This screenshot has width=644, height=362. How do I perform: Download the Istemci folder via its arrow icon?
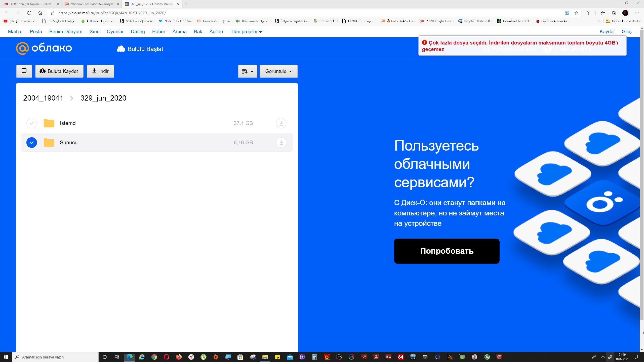pyautogui.click(x=281, y=123)
